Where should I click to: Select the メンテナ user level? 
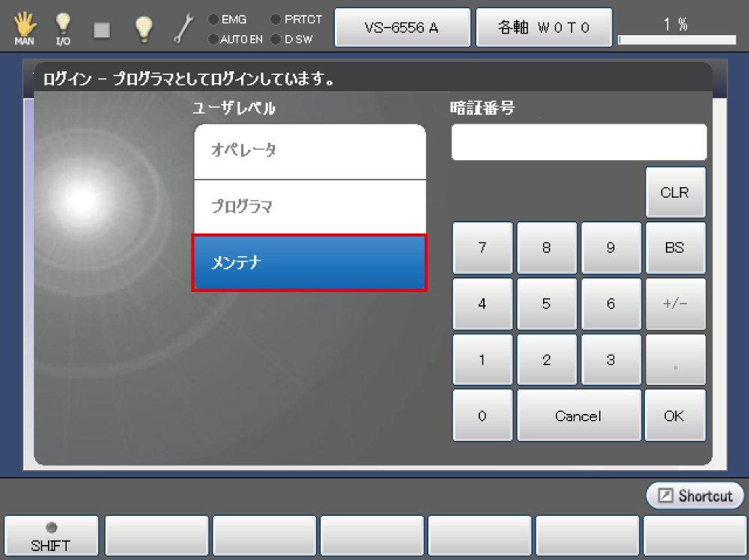click(309, 263)
